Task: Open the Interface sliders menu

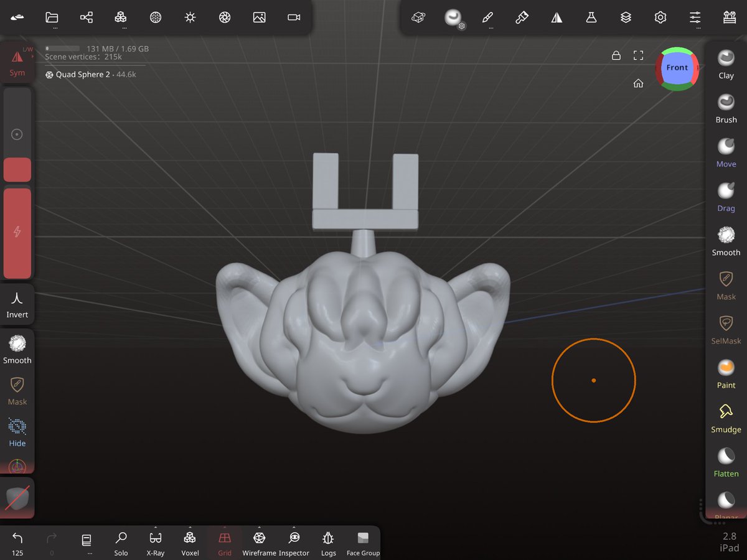Action: click(695, 17)
